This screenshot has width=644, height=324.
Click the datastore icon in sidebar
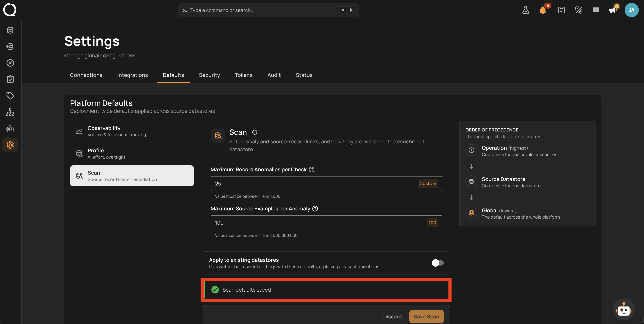pyautogui.click(x=10, y=30)
